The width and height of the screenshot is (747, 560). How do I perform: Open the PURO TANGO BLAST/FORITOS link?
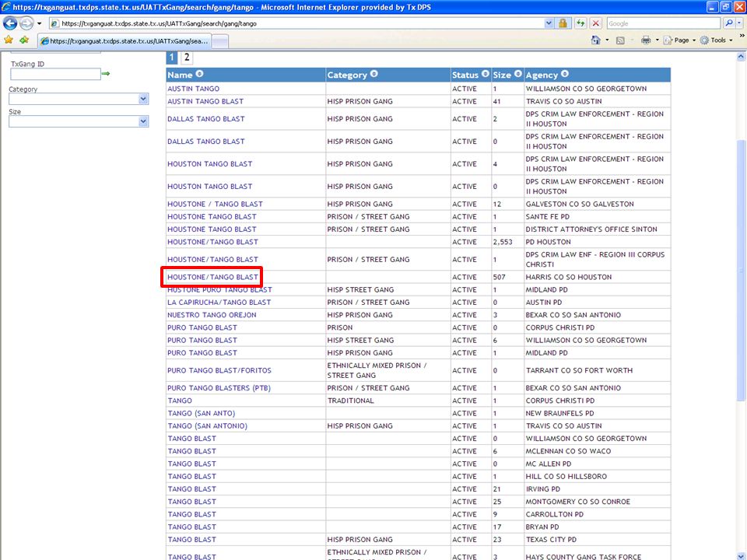coord(219,370)
